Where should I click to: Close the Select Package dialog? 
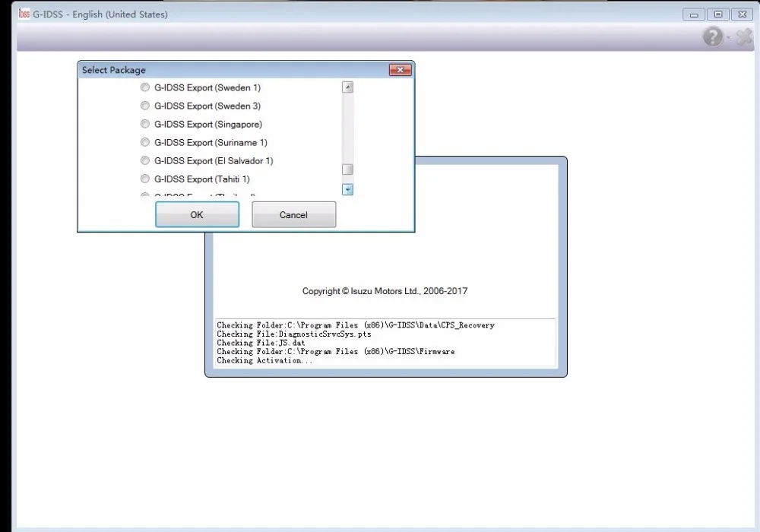coord(401,70)
